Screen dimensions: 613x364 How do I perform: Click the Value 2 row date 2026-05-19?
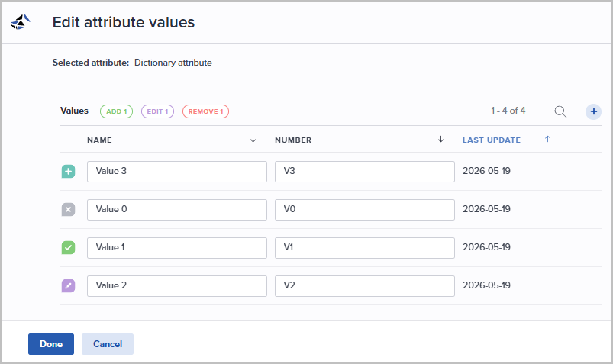coord(487,285)
